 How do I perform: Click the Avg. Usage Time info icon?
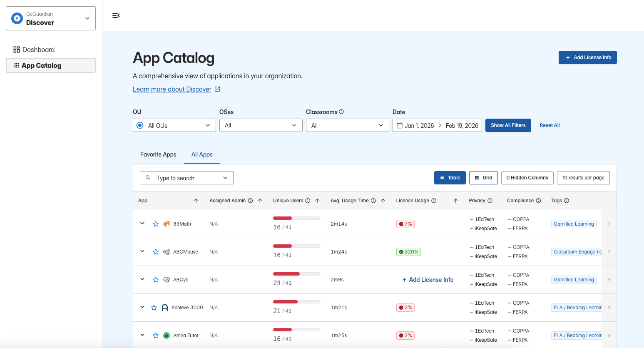(x=373, y=201)
